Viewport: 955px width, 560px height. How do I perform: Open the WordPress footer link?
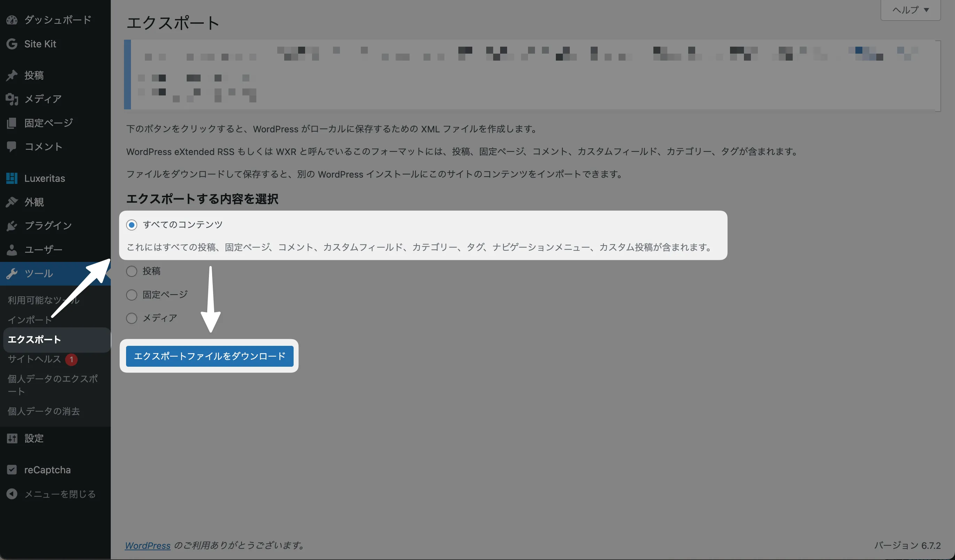click(147, 546)
